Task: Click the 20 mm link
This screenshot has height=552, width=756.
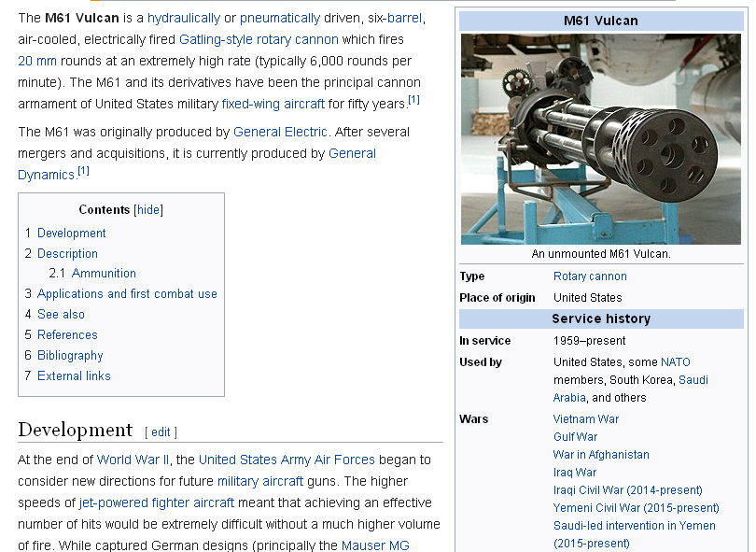Action: click(x=37, y=61)
